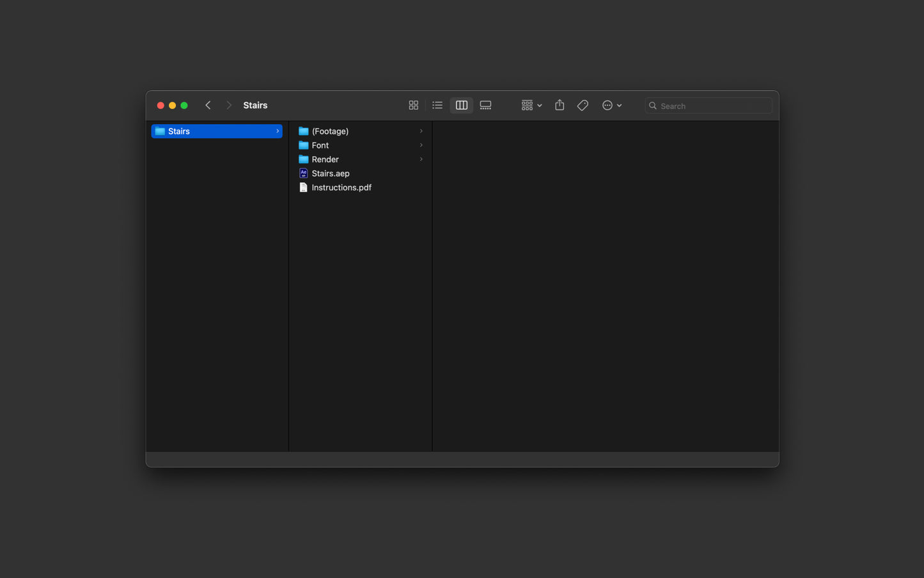924x578 pixels.
Task: Switch to list view
Action: click(x=437, y=105)
